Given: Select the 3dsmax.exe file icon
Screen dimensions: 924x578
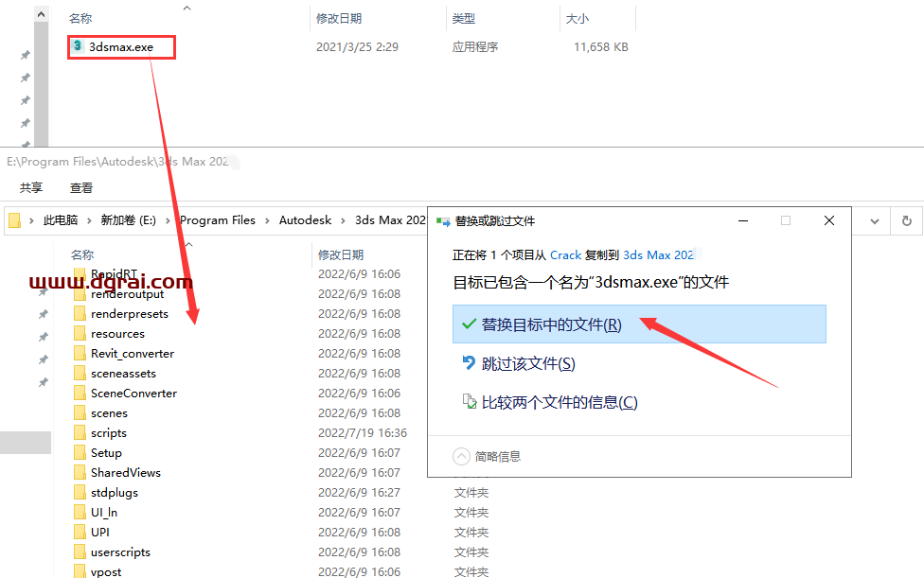Looking at the screenshot, I should [78, 46].
